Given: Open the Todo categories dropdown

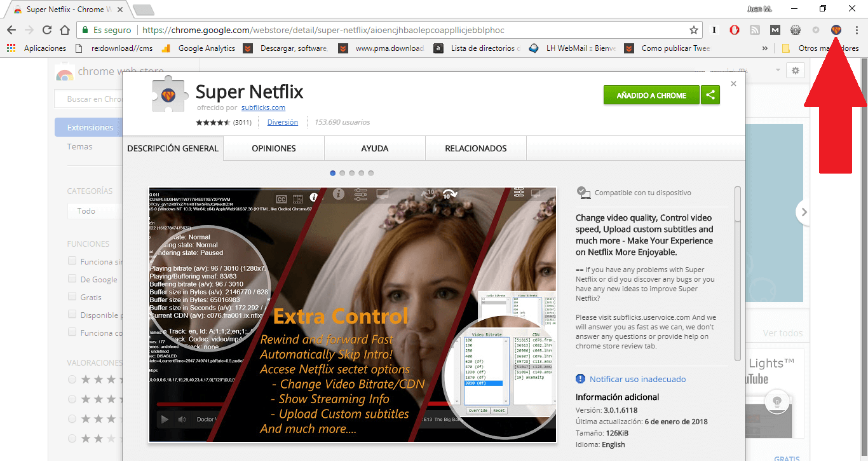Looking at the screenshot, I should click(95, 211).
